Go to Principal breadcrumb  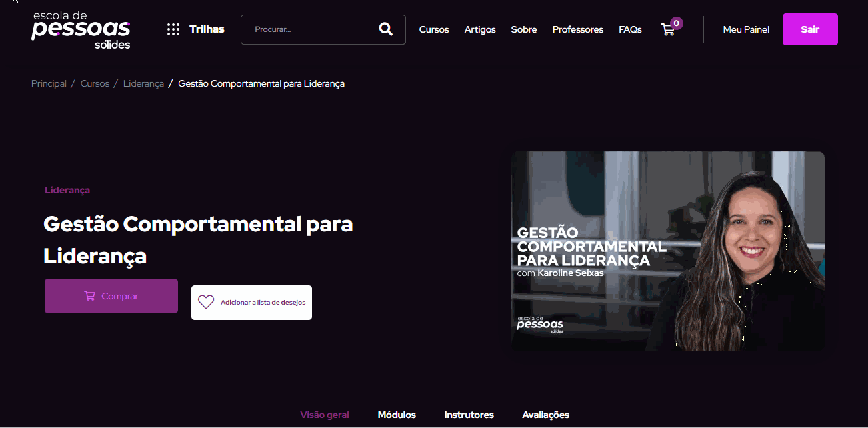49,83
